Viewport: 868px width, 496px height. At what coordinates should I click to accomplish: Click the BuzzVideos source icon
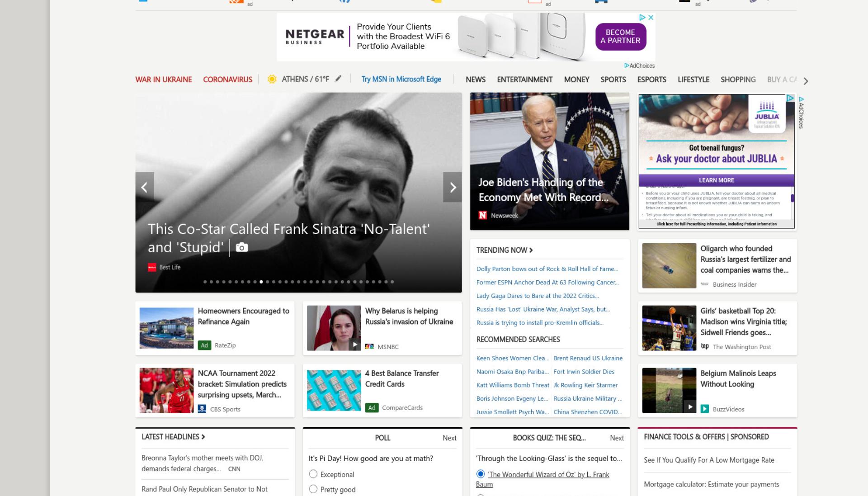click(x=705, y=409)
